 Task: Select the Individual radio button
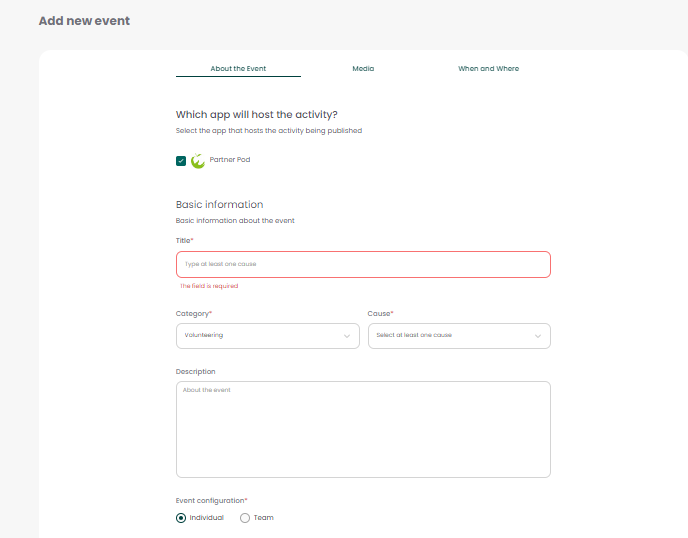[181, 518]
